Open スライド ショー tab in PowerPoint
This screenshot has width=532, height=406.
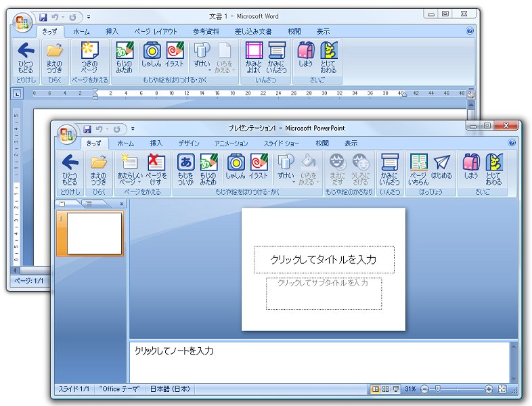(282, 143)
